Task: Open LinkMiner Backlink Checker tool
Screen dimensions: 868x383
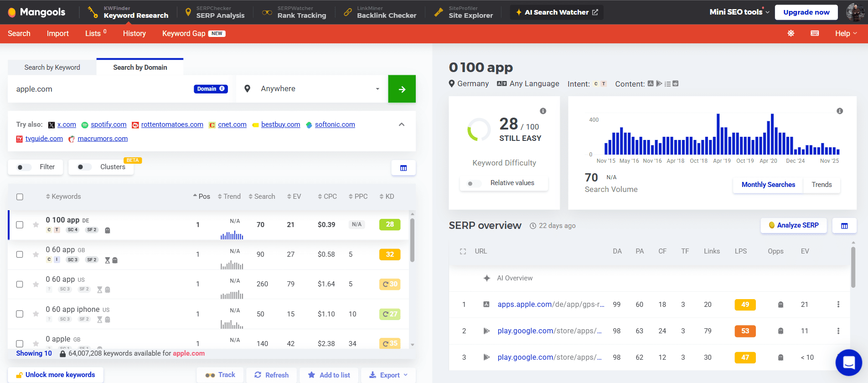Action: point(380,12)
